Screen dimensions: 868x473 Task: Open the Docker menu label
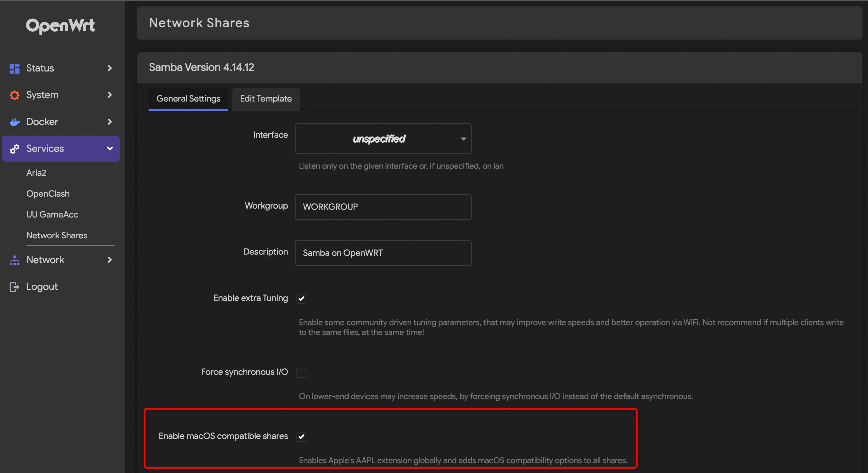[x=42, y=122]
